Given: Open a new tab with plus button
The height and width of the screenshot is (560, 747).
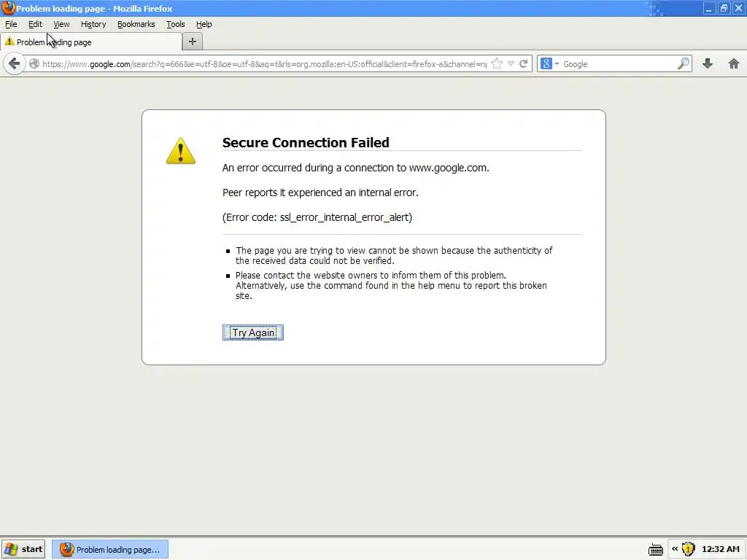Looking at the screenshot, I should click(x=193, y=42).
